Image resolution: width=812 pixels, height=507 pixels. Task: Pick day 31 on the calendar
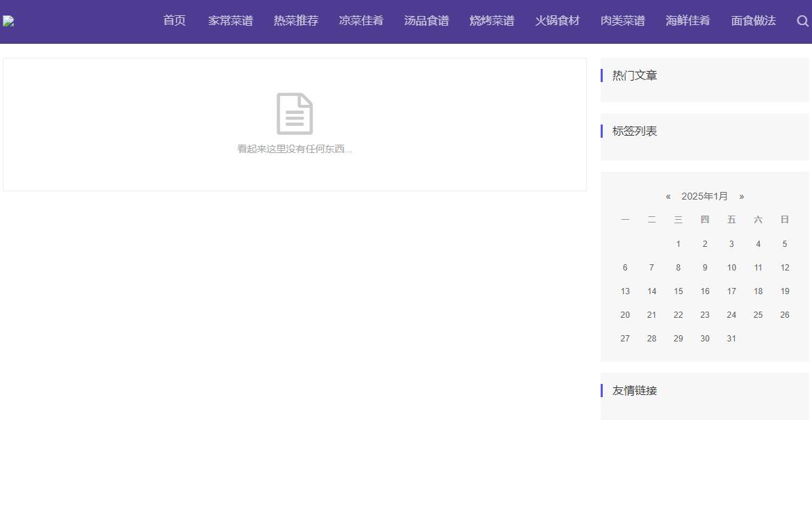731,339
